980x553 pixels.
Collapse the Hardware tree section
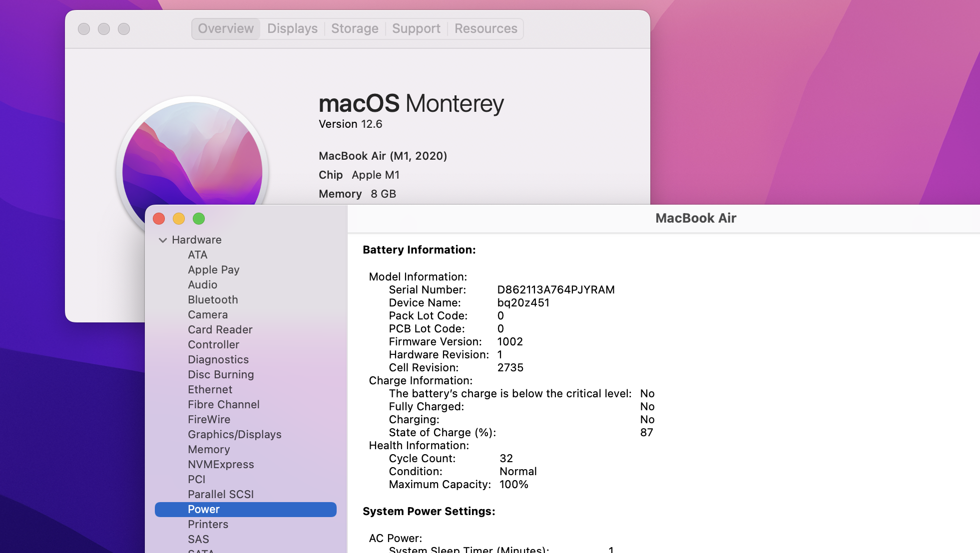(x=163, y=240)
